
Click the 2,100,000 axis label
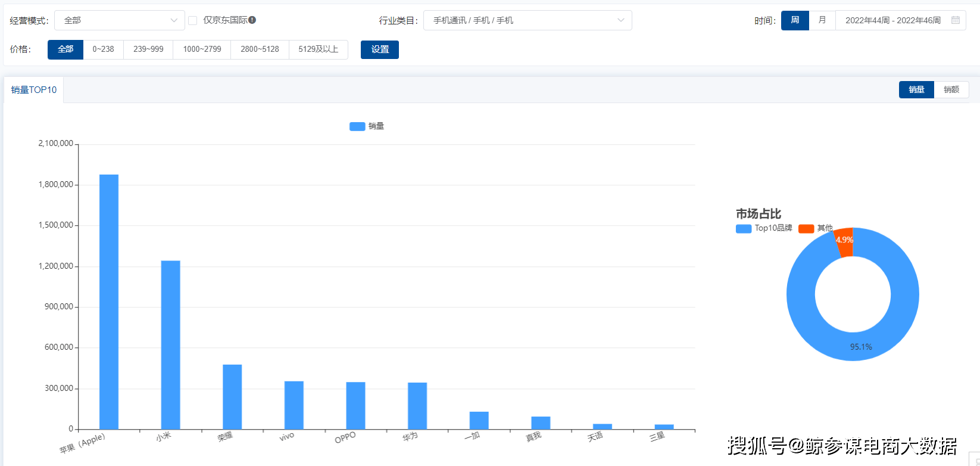tap(56, 144)
